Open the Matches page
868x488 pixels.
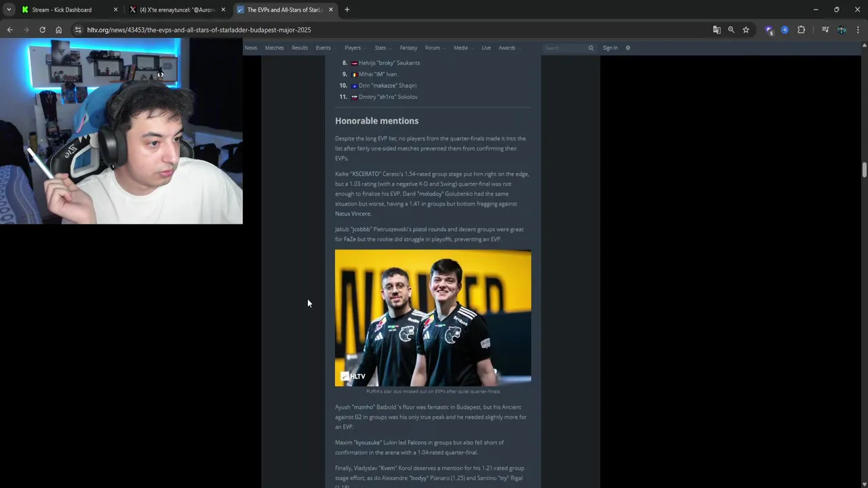point(274,48)
